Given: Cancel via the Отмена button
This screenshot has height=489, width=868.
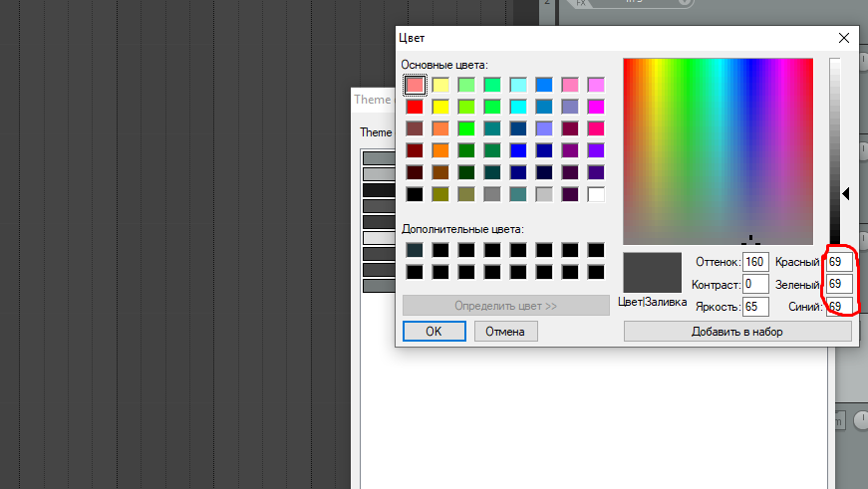Looking at the screenshot, I should tap(505, 332).
